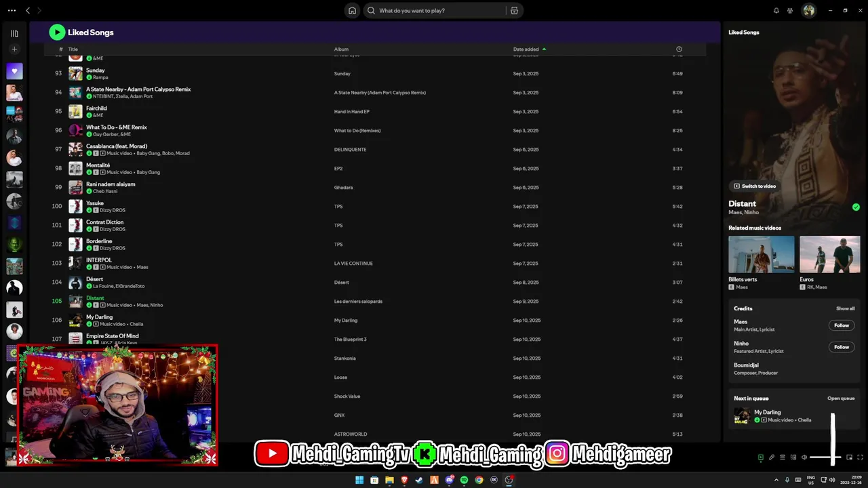Show hidden system tray icons chevron

tap(778, 480)
